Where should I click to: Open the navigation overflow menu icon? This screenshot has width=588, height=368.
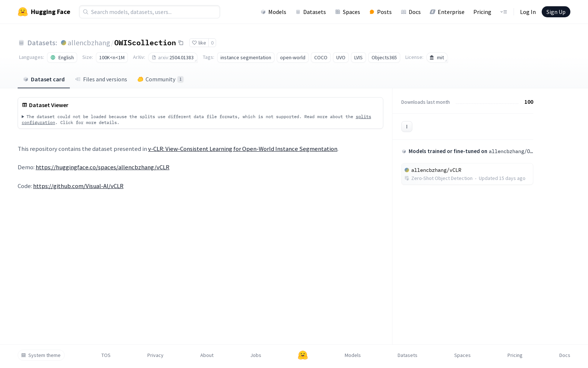pyautogui.click(x=503, y=12)
